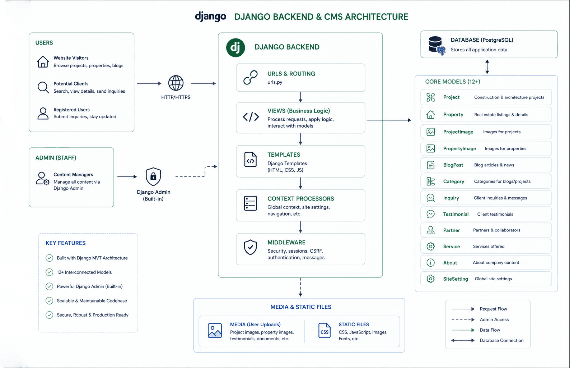Click the Templates file code icon
This screenshot has height=368, width=588.
coord(251,160)
